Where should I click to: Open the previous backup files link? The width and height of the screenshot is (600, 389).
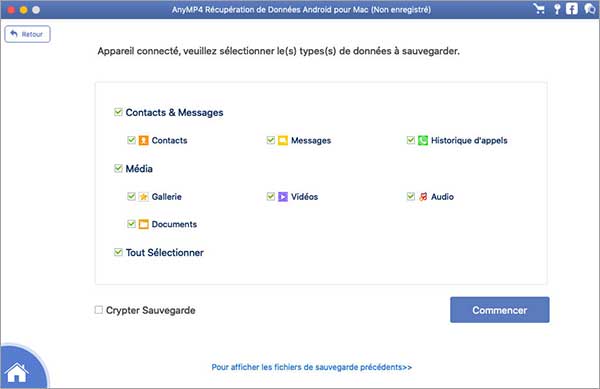tap(312, 367)
